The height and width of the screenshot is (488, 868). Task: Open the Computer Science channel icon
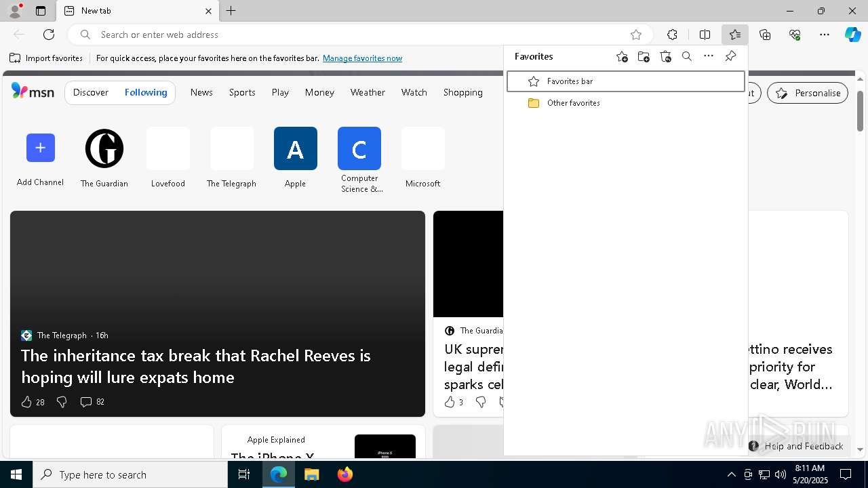(359, 148)
